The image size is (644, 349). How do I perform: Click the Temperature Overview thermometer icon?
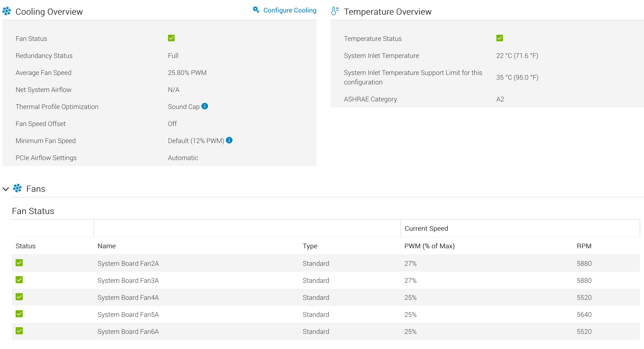pyautogui.click(x=335, y=11)
